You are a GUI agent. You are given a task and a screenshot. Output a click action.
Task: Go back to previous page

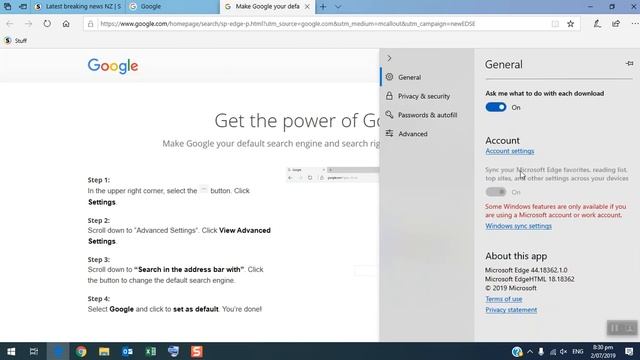click(x=10, y=24)
